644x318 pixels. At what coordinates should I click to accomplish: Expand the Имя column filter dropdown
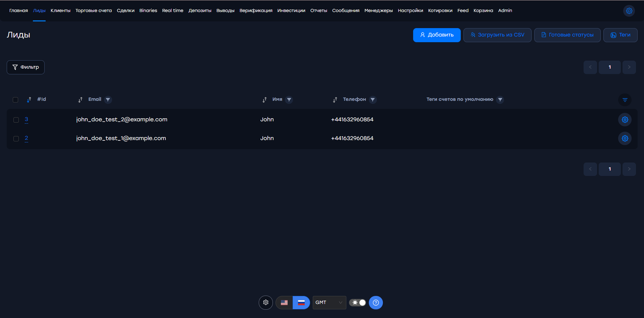(x=289, y=100)
